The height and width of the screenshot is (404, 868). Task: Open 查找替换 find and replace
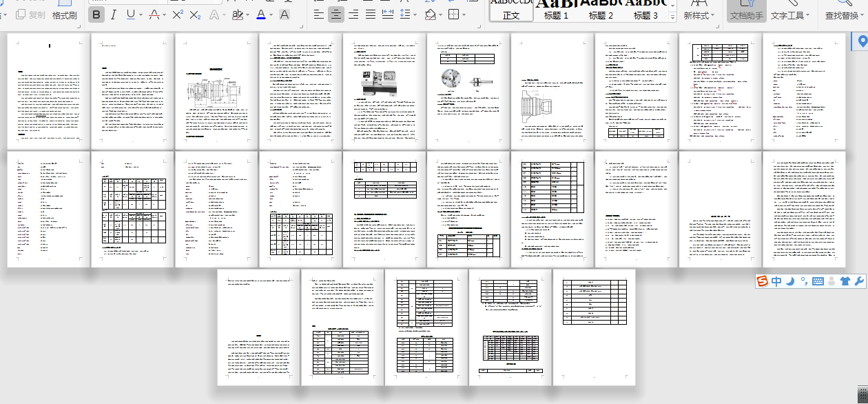point(846,11)
